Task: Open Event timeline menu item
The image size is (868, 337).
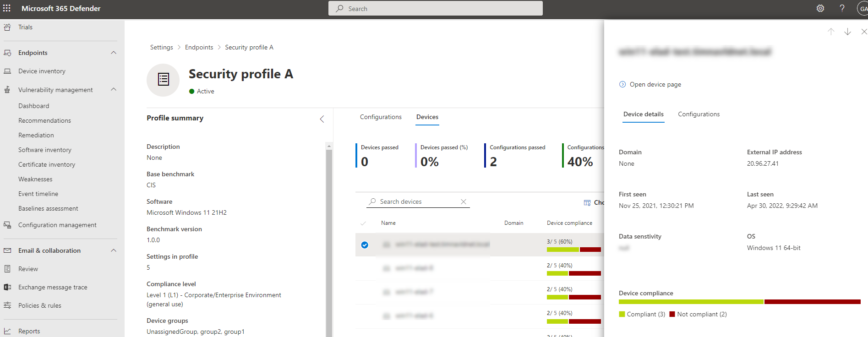Action: 38,194
